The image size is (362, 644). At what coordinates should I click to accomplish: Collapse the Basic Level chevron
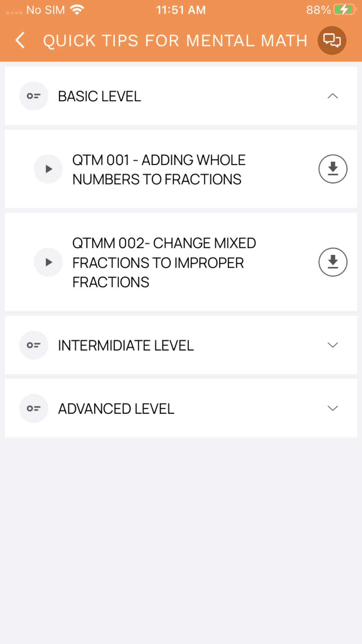click(x=333, y=96)
